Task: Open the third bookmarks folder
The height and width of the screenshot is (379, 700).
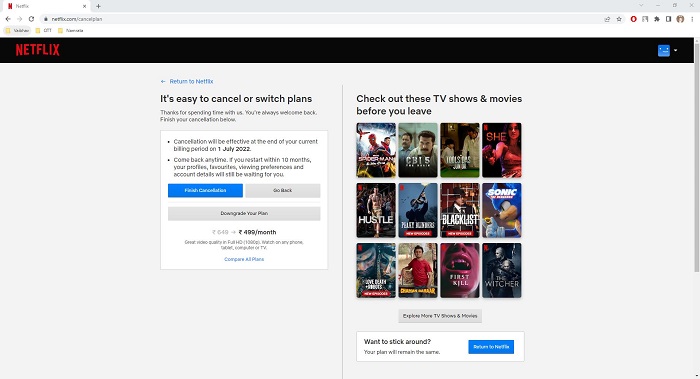Action: pos(71,31)
